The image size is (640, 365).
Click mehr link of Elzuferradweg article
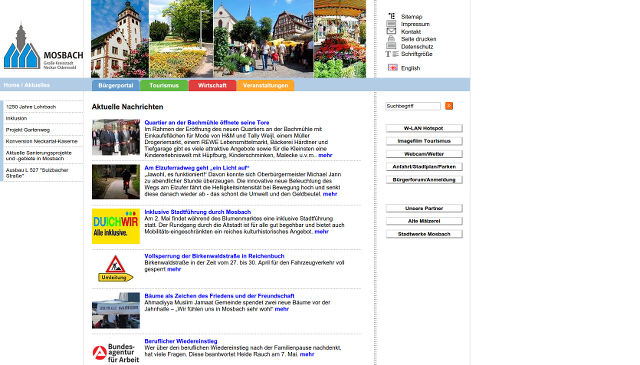(330, 194)
